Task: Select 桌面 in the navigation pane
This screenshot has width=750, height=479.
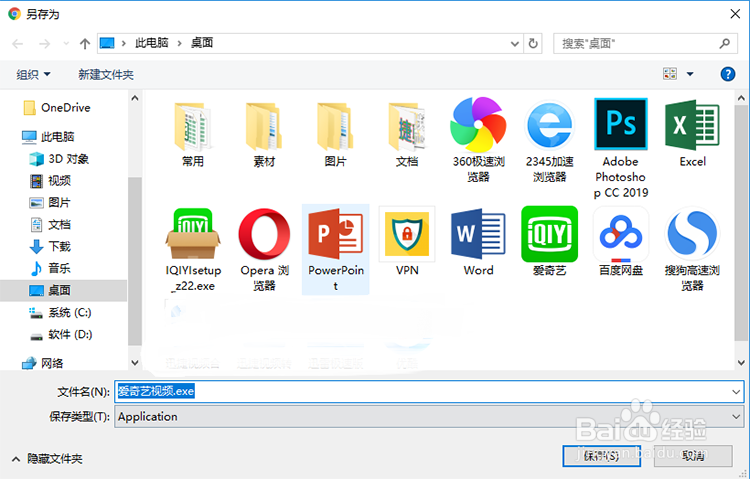Action: [63, 290]
